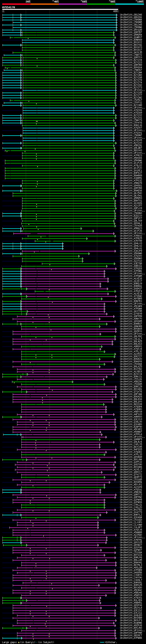Open hit UniRef100_Q9M7B7
The width and height of the screenshot is (146, 644).
131,32
